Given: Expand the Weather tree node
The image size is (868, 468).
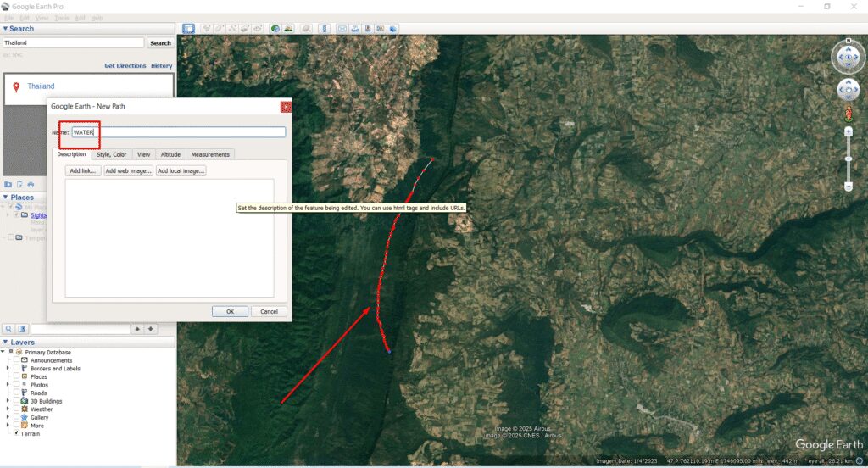Looking at the screenshot, I should [x=8, y=409].
